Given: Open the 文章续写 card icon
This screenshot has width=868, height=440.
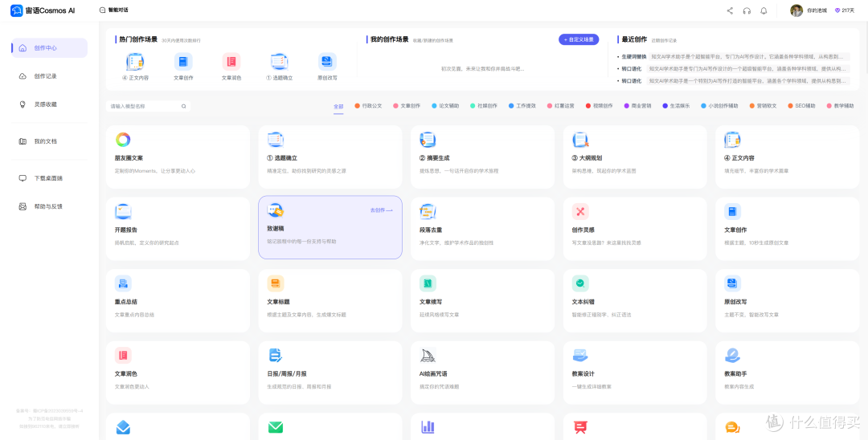Looking at the screenshot, I should tap(428, 283).
